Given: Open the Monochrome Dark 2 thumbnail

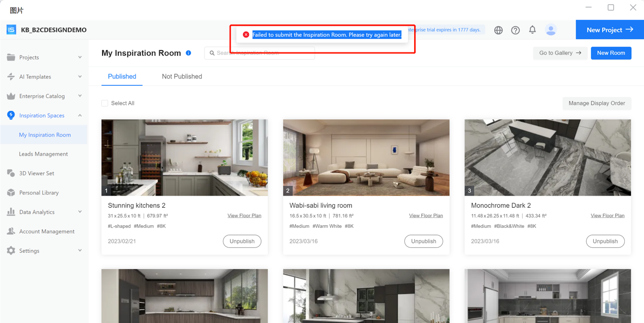Looking at the screenshot, I should [x=548, y=158].
